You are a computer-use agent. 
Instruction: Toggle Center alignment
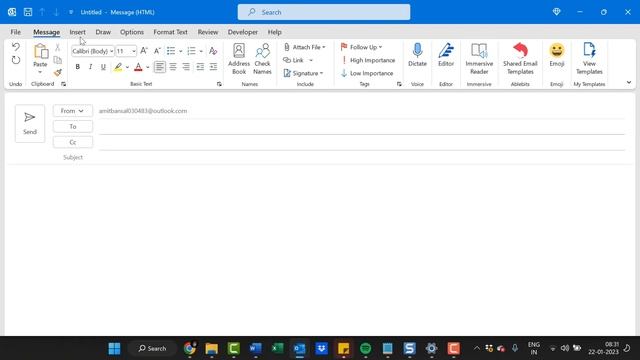pyautogui.click(x=173, y=67)
